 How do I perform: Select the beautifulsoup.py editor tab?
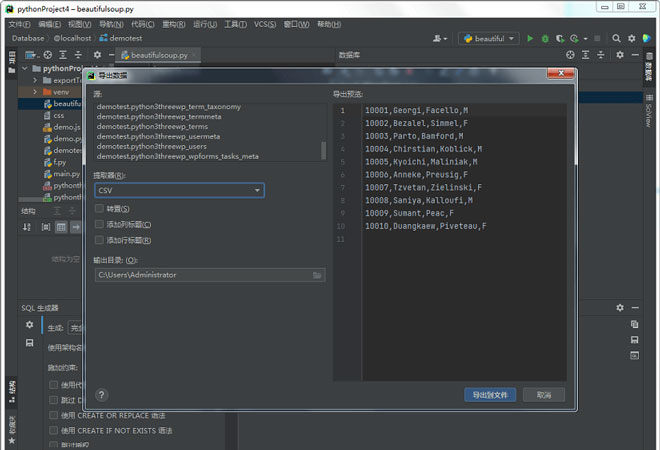coord(159,55)
